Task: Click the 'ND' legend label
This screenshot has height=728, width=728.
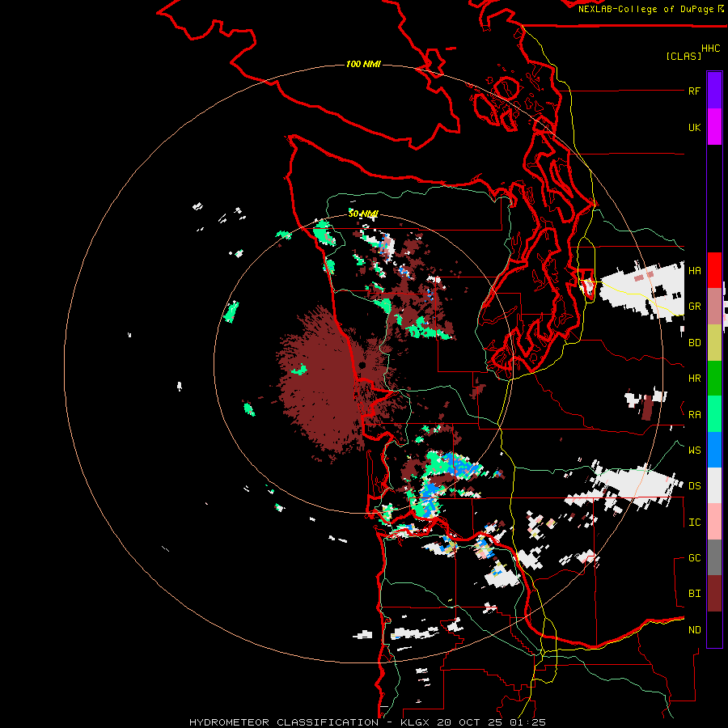Action: (694, 630)
